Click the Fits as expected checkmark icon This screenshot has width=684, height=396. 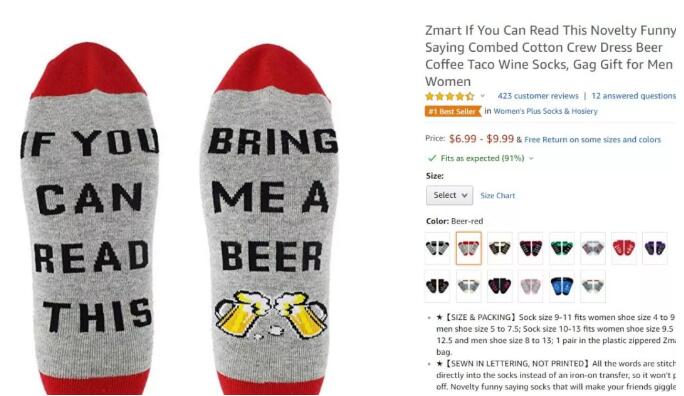coord(432,158)
